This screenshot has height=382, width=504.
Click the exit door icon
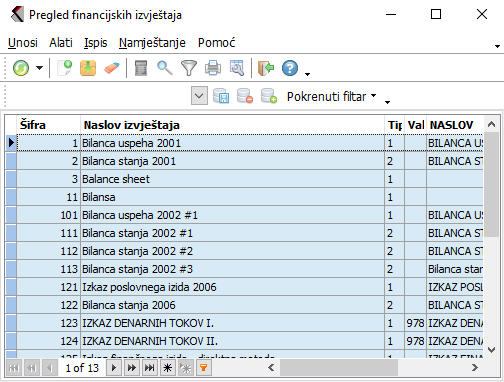[x=266, y=68]
